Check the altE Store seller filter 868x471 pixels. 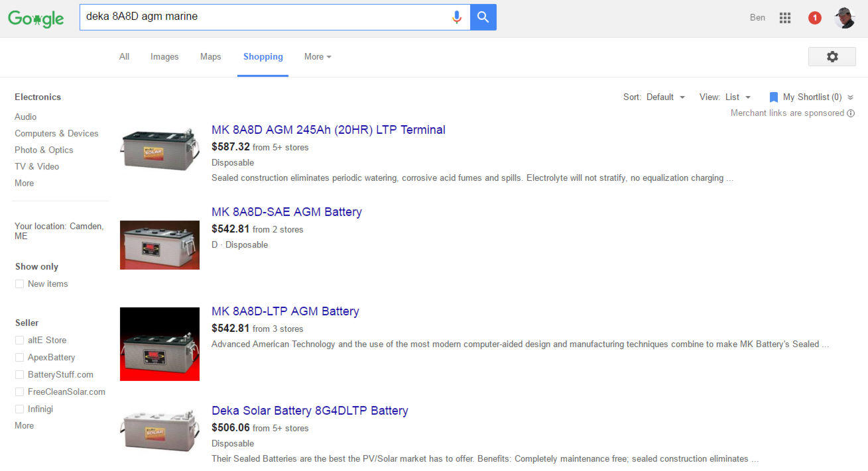[x=19, y=340]
